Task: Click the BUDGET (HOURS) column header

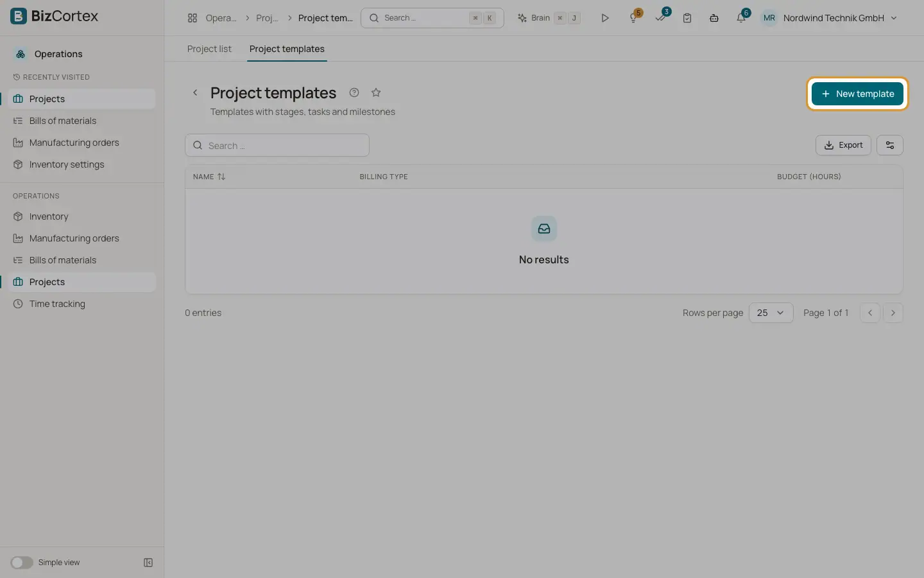Action: click(809, 177)
